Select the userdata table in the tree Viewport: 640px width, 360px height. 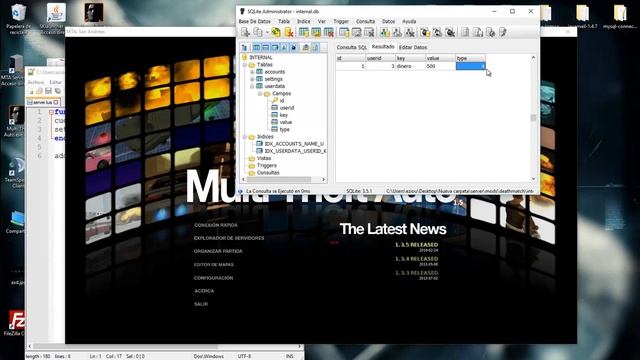[x=275, y=86]
